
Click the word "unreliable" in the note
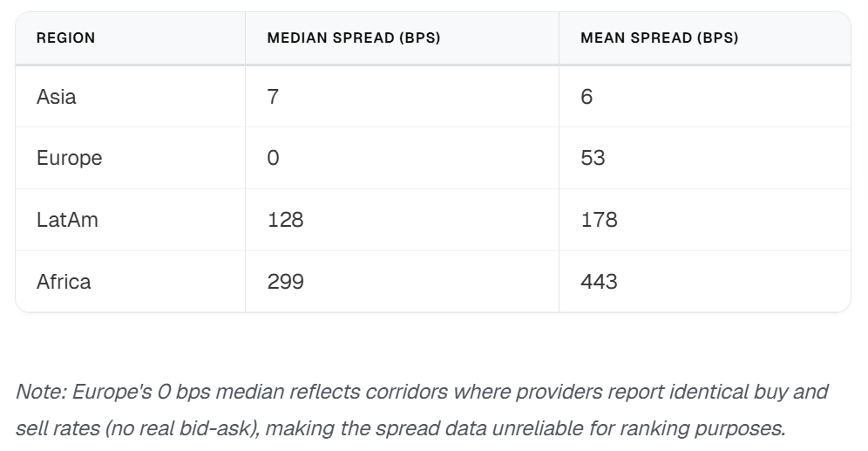coord(556,428)
